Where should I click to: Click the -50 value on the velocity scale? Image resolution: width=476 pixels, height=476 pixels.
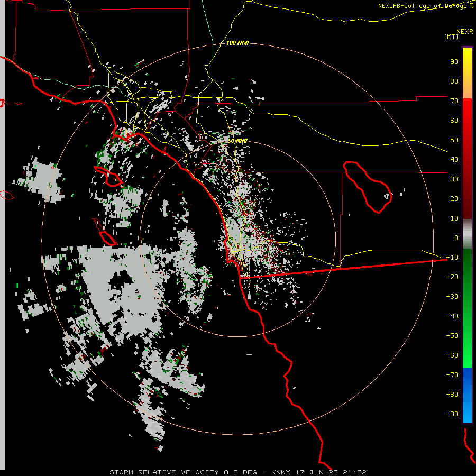click(452, 336)
